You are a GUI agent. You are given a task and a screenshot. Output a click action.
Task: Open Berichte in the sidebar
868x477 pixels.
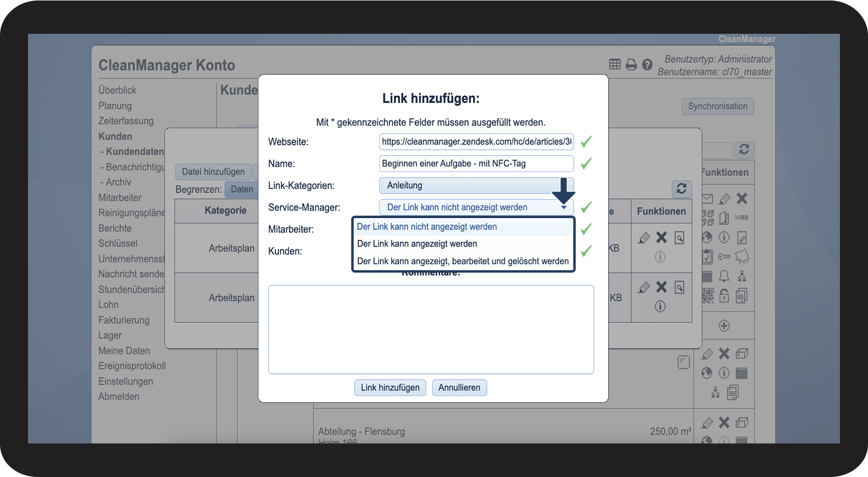coord(115,228)
